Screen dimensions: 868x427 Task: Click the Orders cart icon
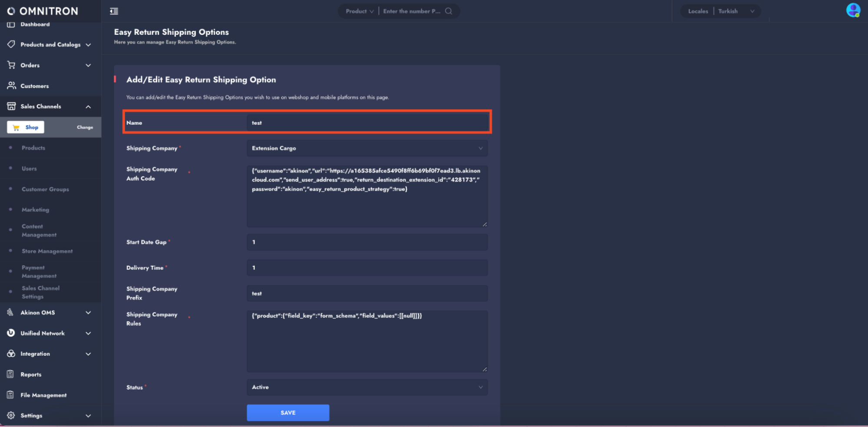click(x=11, y=65)
